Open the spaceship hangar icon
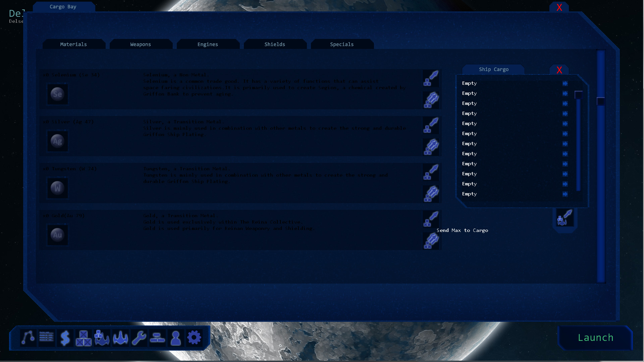The height and width of the screenshot is (362, 644). coord(120,338)
